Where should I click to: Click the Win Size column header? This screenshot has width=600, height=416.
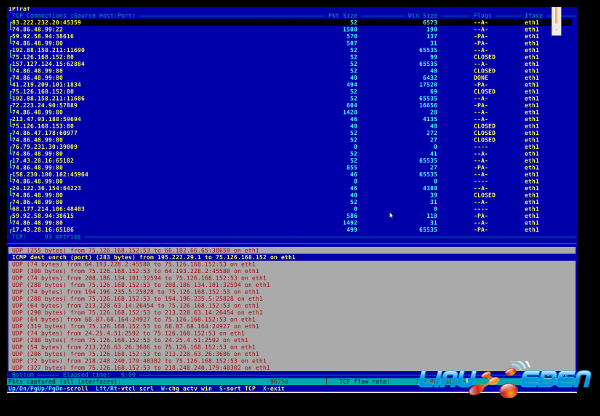coord(422,16)
